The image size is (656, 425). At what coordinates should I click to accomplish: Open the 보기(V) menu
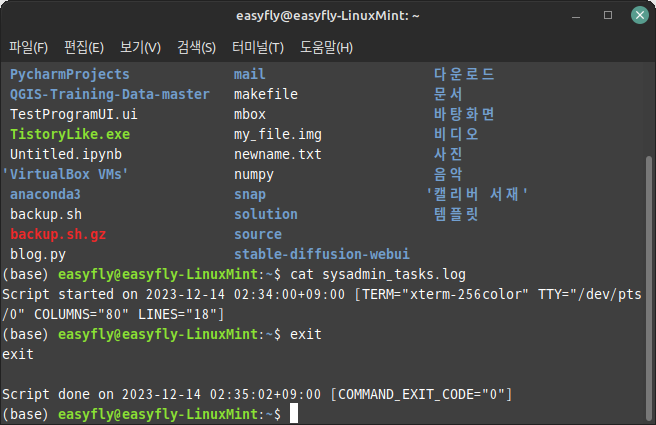(x=140, y=47)
